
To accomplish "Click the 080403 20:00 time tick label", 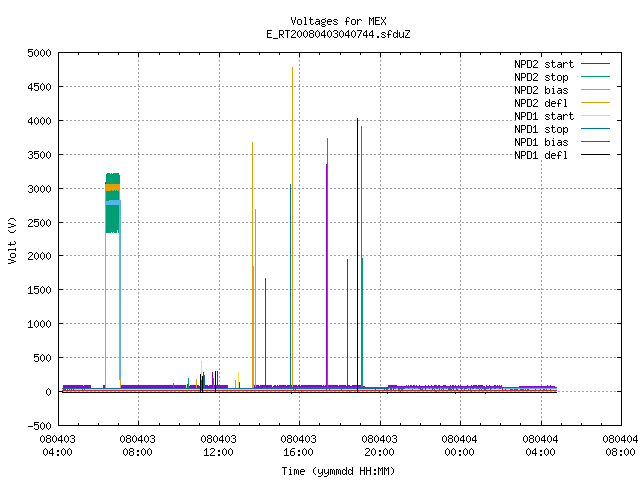I will 380,446.
